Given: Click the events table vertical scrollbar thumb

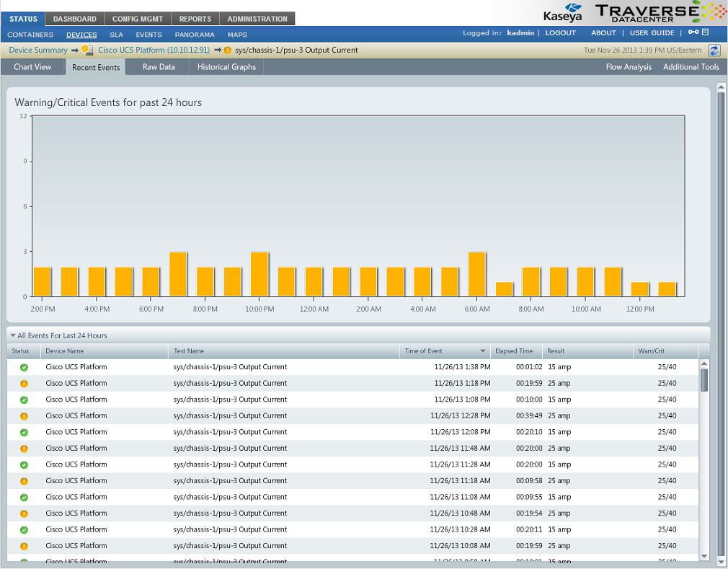Looking at the screenshot, I should pos(704,379).
